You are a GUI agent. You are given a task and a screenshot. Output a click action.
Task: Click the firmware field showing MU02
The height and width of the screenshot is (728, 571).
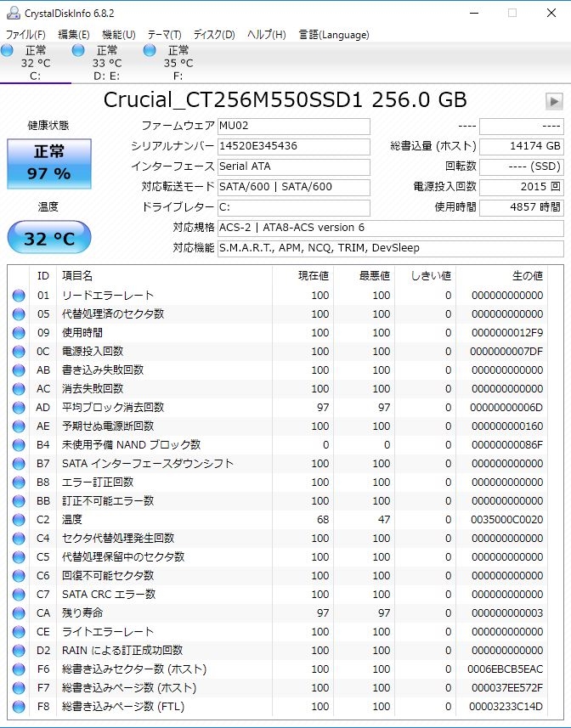pos(293,127)
